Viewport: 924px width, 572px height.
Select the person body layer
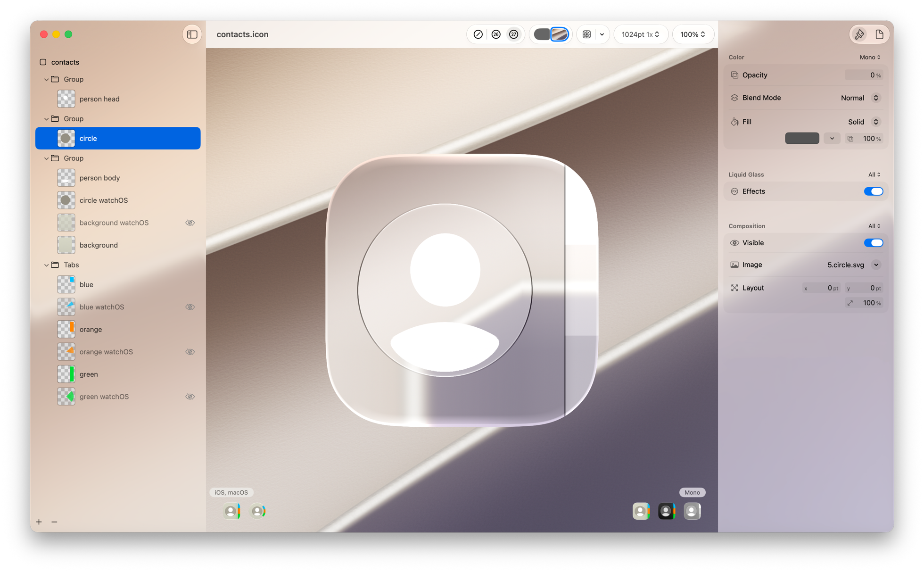(x=118, y=178)
